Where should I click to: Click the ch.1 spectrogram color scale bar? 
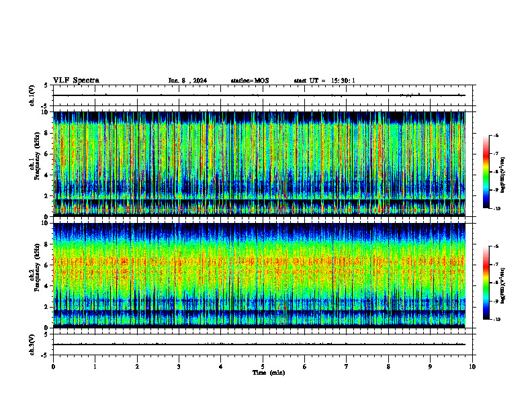486,172
